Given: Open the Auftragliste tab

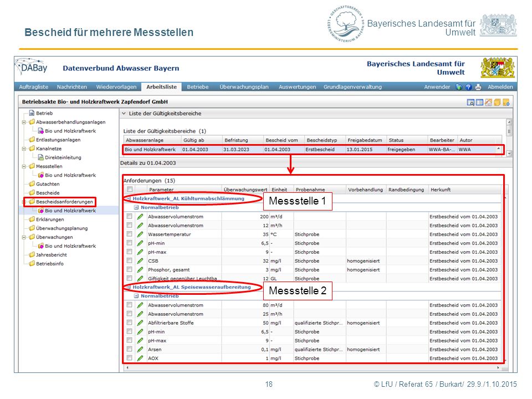Looking at the screenshot, I should 34,87.
